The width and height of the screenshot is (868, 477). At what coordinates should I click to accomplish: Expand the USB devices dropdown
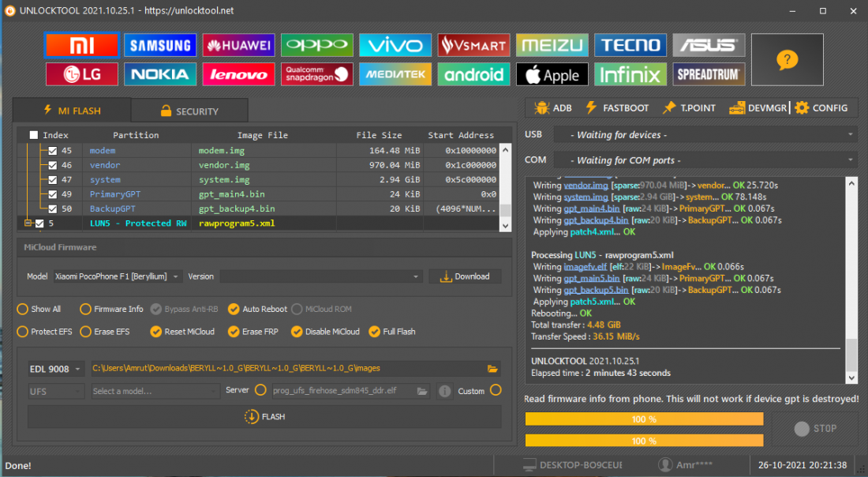[x=705, y=134]
